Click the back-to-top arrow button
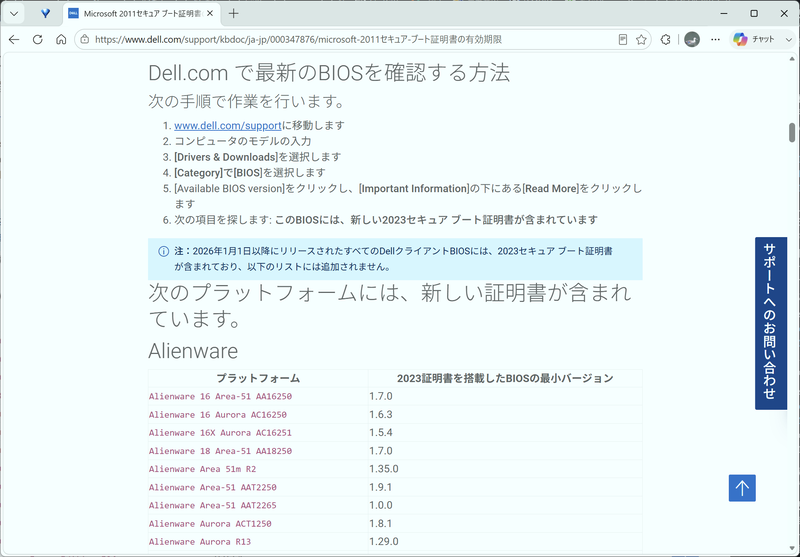Image resolution: width=800 pixels, height=557 pixels. tap(742, 488)
